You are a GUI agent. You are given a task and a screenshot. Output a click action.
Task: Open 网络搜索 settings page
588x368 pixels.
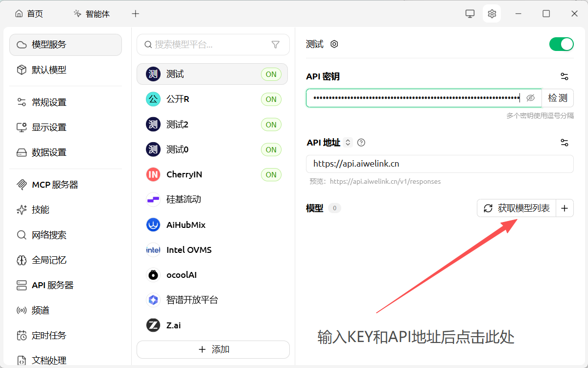pyautogui.click(x=66, y=235)
